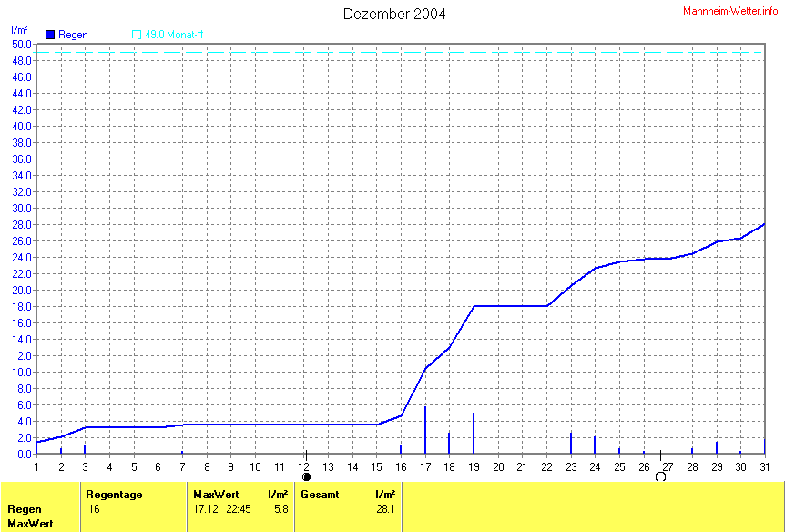Screen dimensions: 785x532
Task: Click the new moon icon below day 12
Action: (306, 476)
